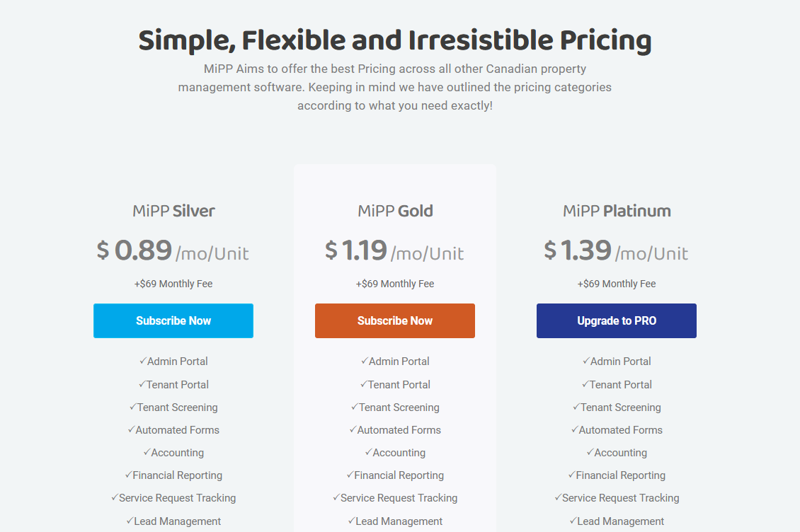The image size is (800, 532).
Task: Open the MiPP Platinum plan heading
Action: [x=616, y=210]
